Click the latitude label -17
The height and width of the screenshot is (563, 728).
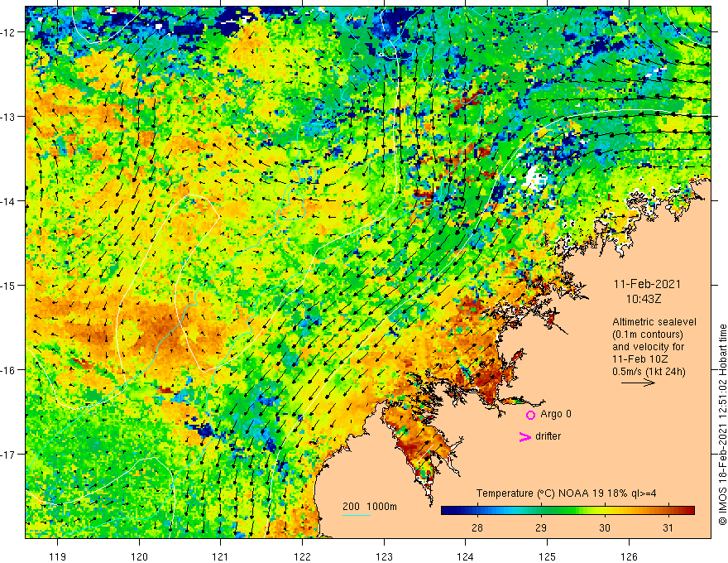9,455
